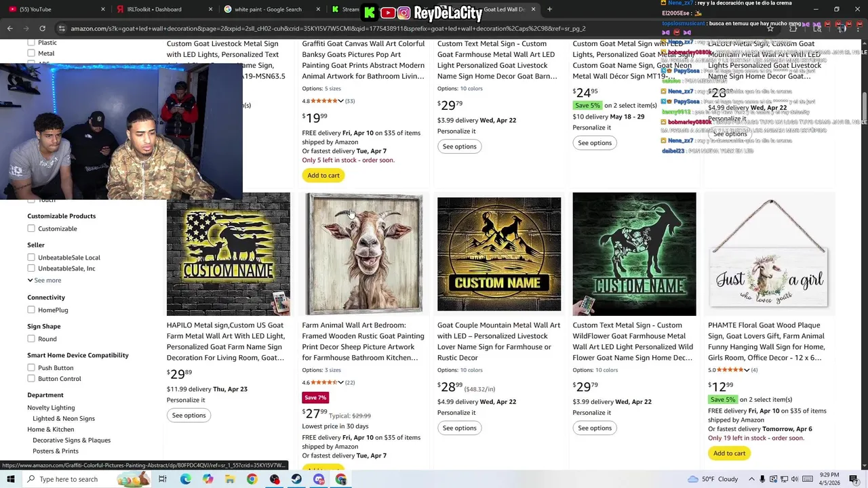The height and width of the screenshot is (488, 868).
Task: Open the HAPILO US flag goat thumbnail
Action: (229, 254)
